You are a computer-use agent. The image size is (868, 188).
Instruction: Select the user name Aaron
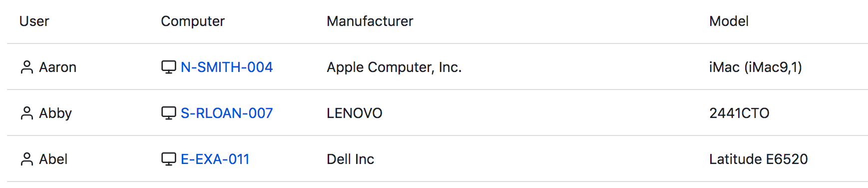point(58,67)
